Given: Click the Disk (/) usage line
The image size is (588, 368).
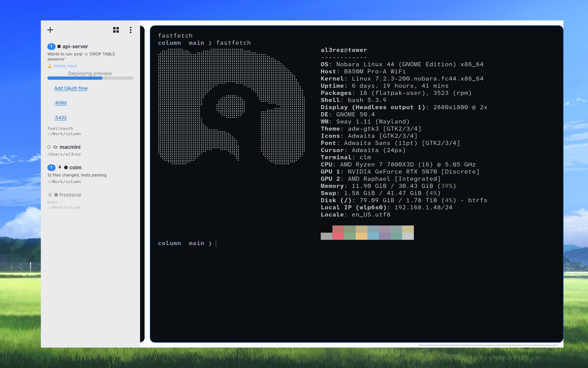Looking at the screenshot, I should pos(404,200).
